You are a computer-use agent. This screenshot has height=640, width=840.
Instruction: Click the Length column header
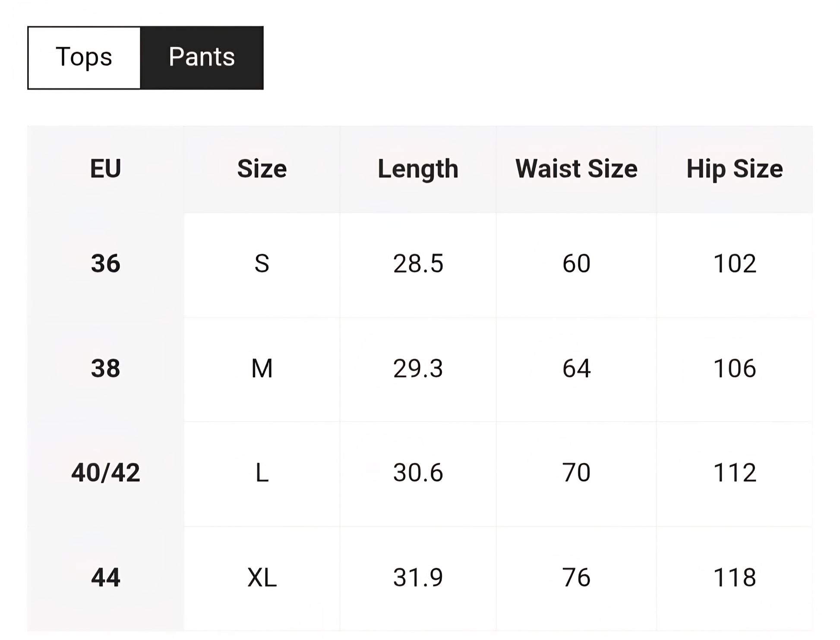[x=418, y=169]
